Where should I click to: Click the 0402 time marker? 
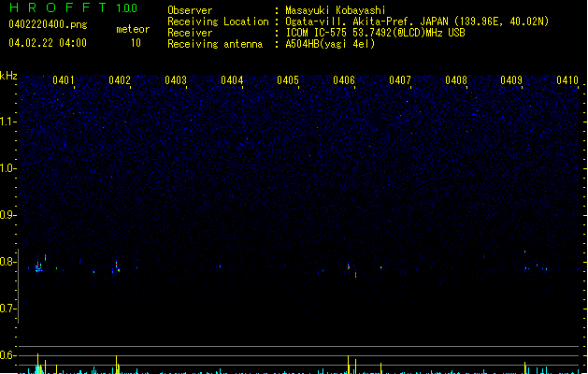[x=120, y=80]
